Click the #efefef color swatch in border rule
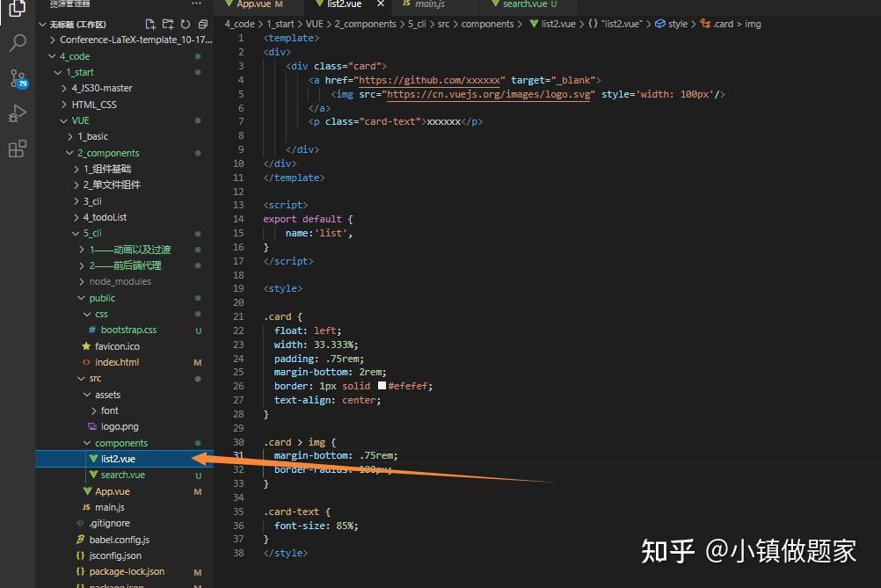This screenshot has height=588, width=881. pos(382,386)
